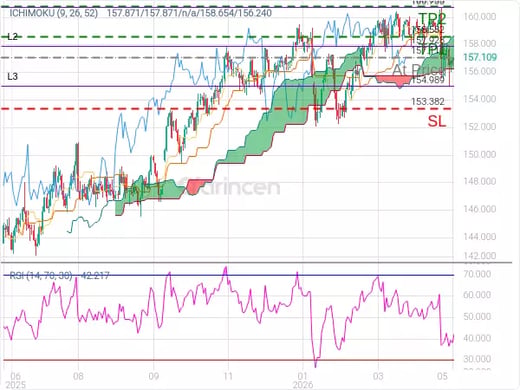520x390 pixels.
Task: Click the RSI overbought line at 70
Action: [228, 275]
